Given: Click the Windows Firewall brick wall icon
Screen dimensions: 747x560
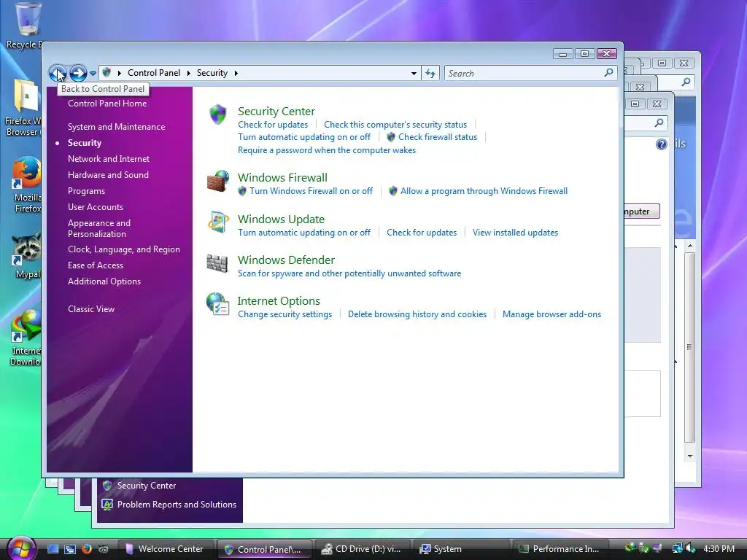Looking at the screenshot, I should [x=217, y=181].
